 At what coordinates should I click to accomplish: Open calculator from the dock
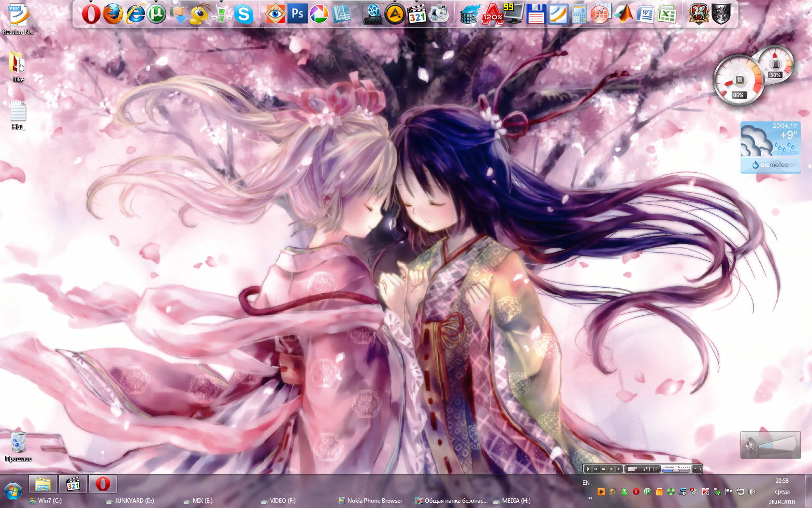[579, 14]
